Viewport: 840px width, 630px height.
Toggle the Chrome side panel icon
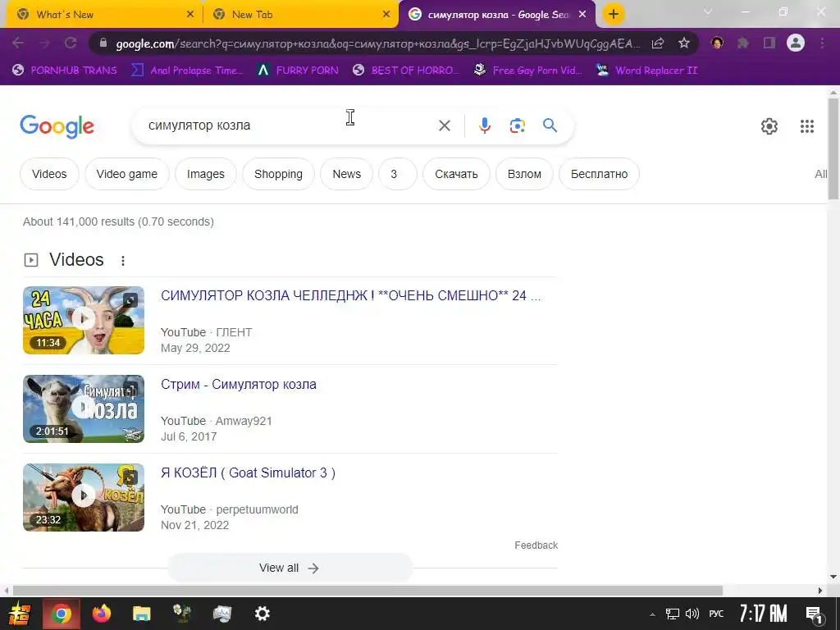(769, 43)
